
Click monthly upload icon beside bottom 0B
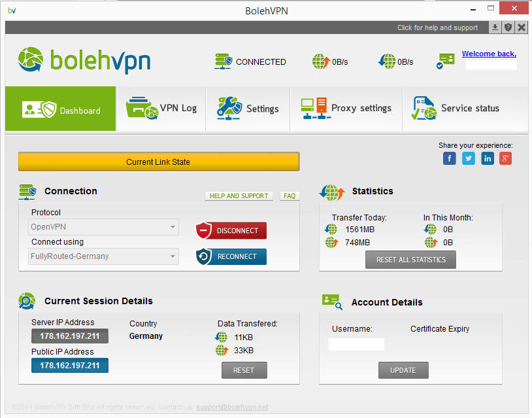(x=431, y=243)
